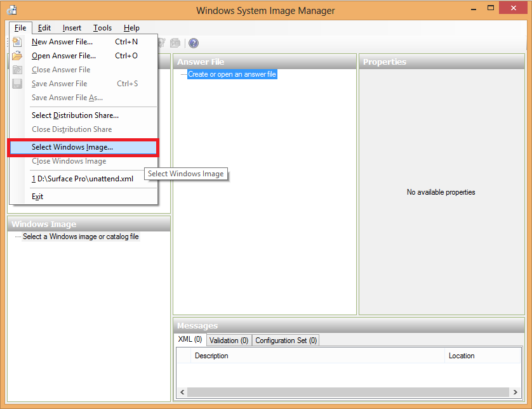This screenshot has width=532, height=409.
Task: Click the Location column header
Action: (x=483, y=356)
